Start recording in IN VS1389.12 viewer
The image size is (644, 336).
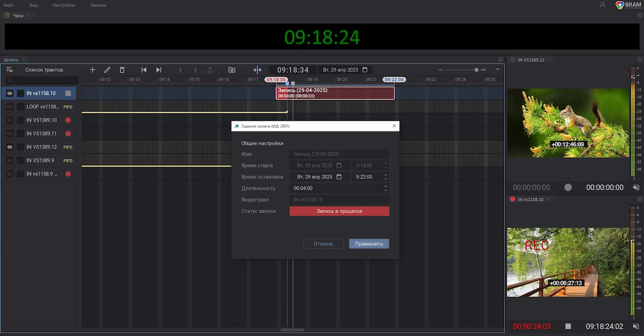(568, 187)
